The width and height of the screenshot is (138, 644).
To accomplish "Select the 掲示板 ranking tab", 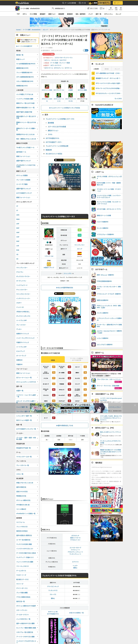I will click(x=107, y=69).
